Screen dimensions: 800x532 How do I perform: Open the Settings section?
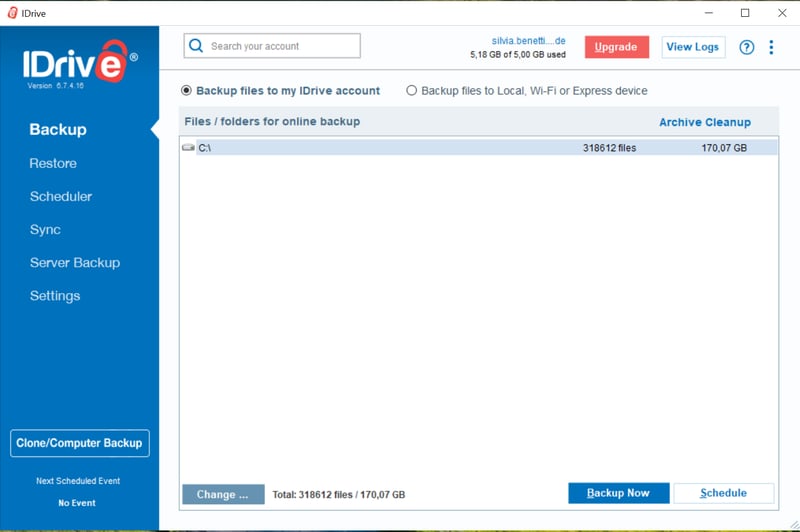coord(55,295)
